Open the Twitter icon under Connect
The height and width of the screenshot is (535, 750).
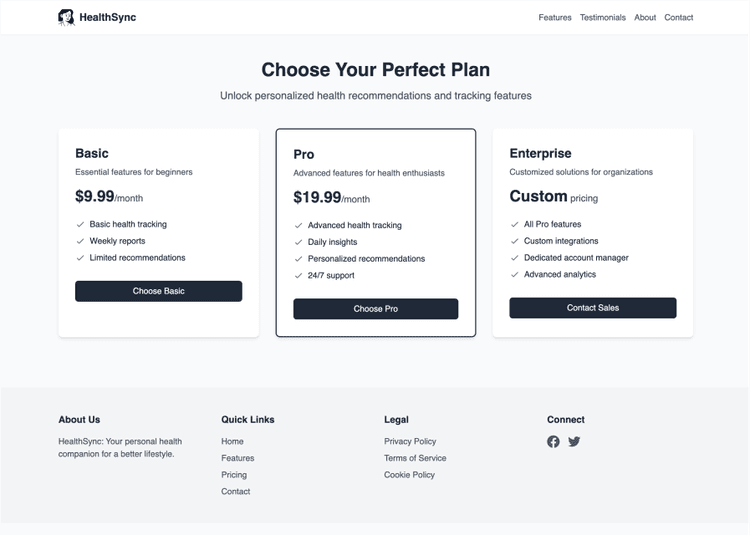click(x=574, y=441)
